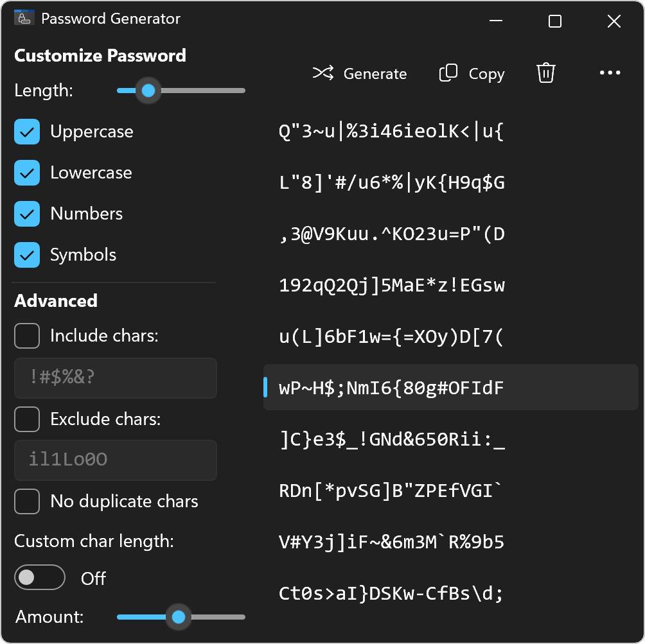Screen dimensions: 645x644
Task: Click the Include chars text field
Action: [x=116, y=378]
